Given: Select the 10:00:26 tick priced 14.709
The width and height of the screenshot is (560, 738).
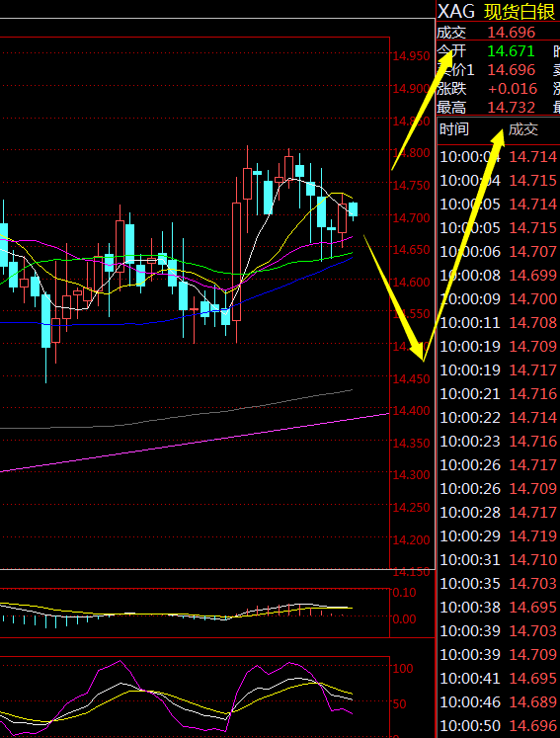Looking at the screenshot, I should pyautogui.click(x=499, y=489).
